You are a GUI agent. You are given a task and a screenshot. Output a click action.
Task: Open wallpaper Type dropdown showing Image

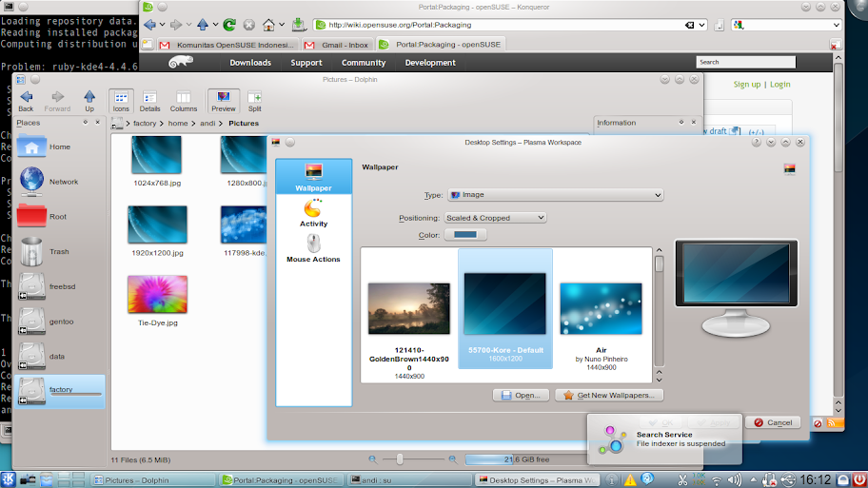click(x=555, y=195)
